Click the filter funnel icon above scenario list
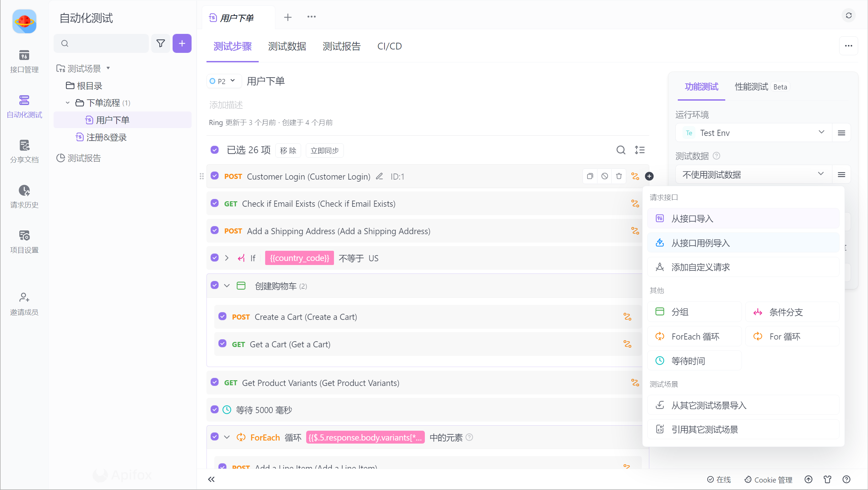 (161, 43)
